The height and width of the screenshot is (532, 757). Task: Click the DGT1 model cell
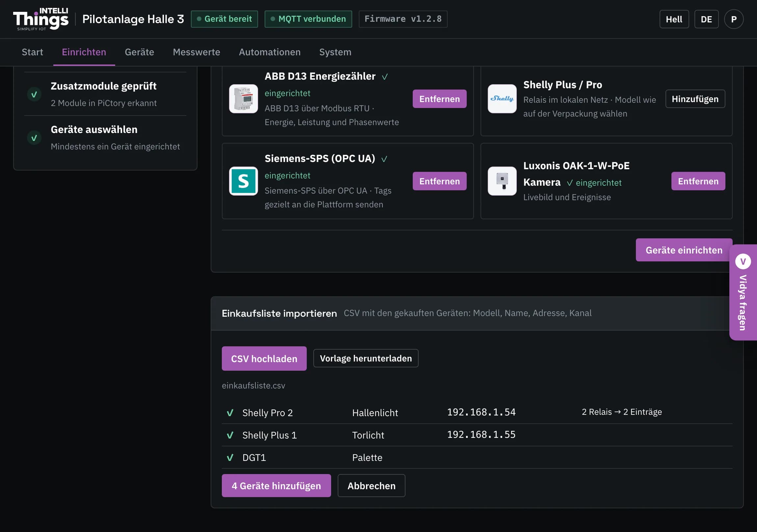254,458
